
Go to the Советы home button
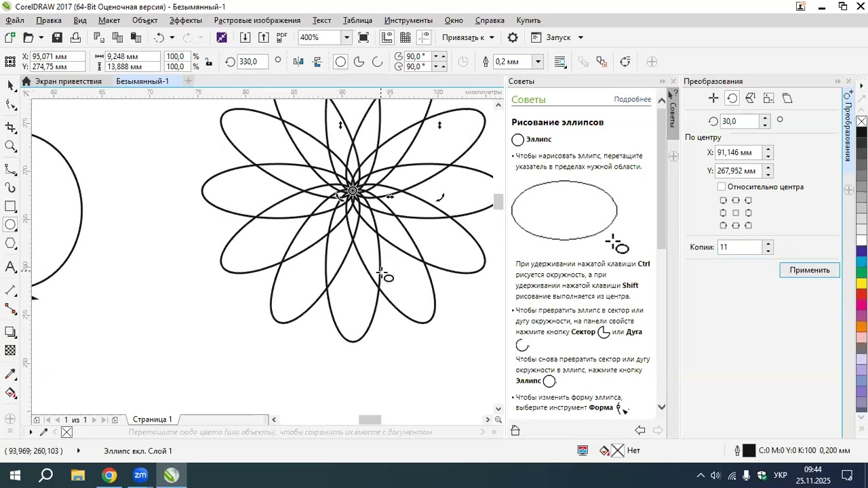pos(515,430)
